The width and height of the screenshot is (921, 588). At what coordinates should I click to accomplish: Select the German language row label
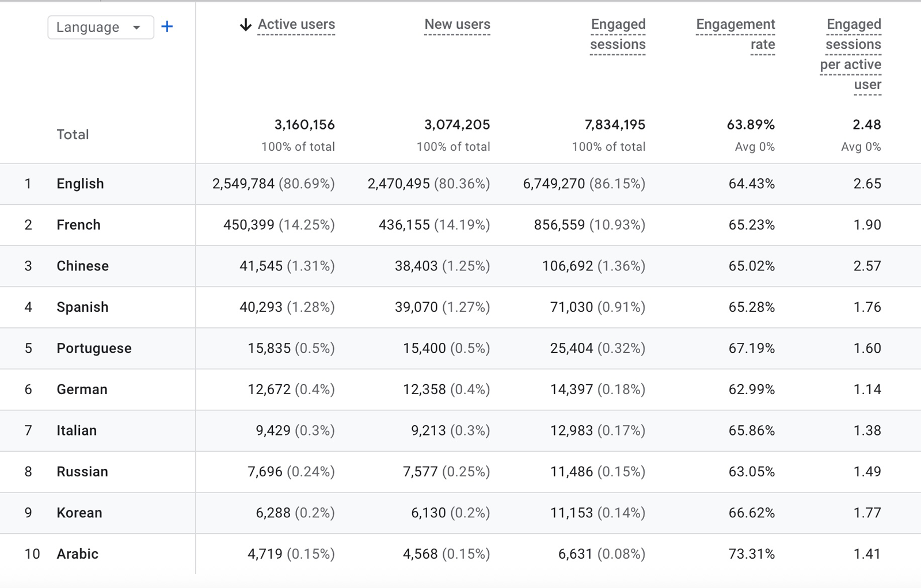click(x=82, y=390)
